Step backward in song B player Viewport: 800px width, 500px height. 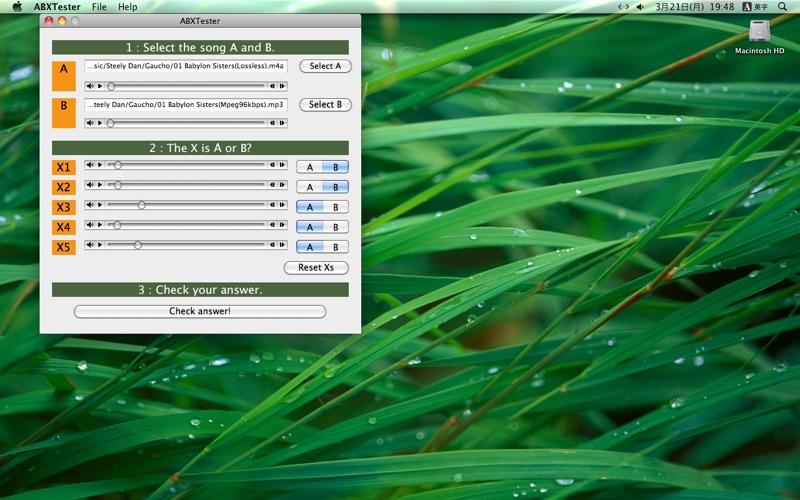272,123
